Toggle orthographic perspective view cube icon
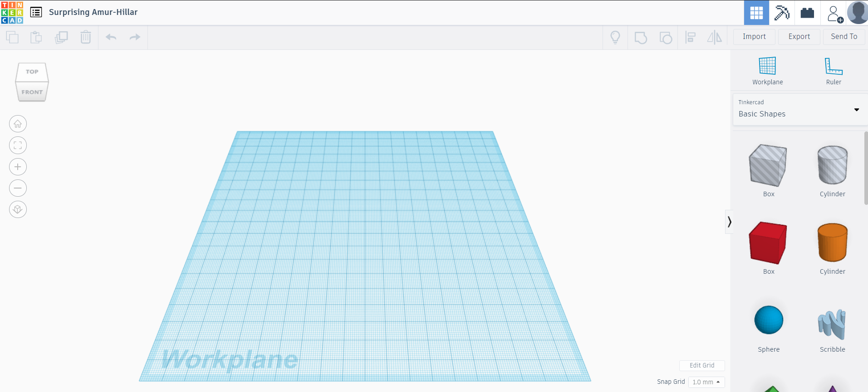This screenshot has height=392, width=868. point(18,209)
